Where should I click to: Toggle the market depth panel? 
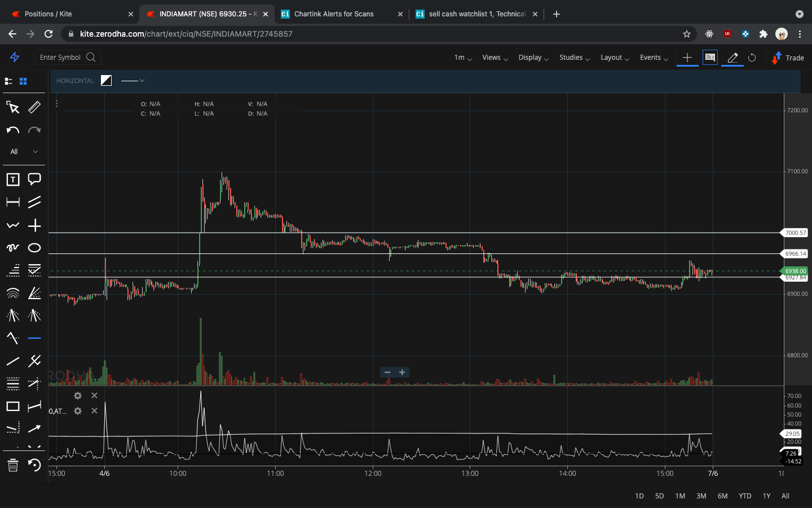[x=710, y=58]
